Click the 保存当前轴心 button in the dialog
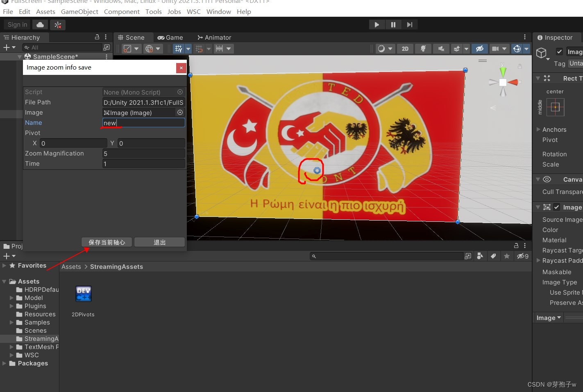The image size is (583, 392). 107,242
